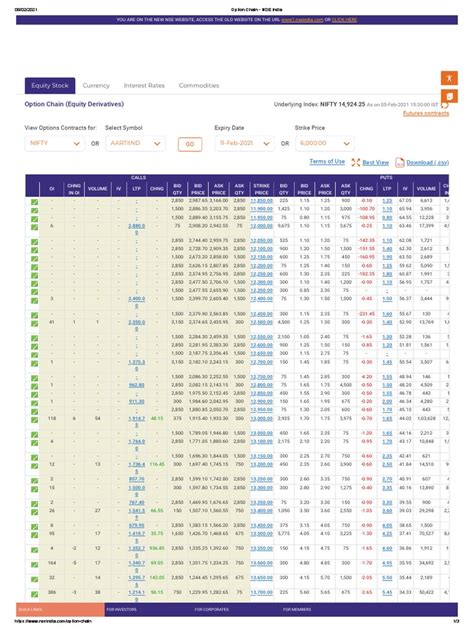Click the Underlying Index NIFTY 14,924.25 value

pos(343,104)
